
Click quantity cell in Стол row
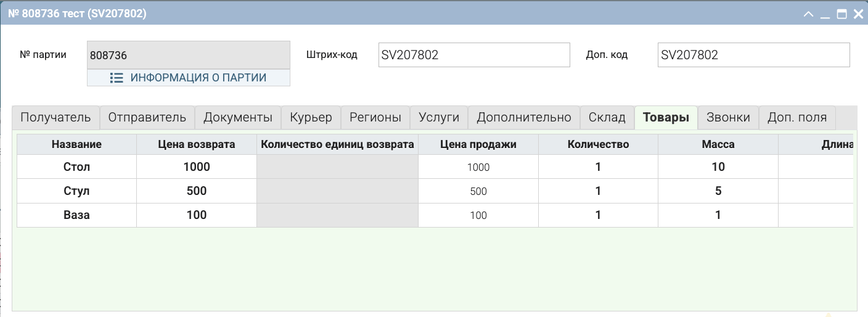pos(598,167)
